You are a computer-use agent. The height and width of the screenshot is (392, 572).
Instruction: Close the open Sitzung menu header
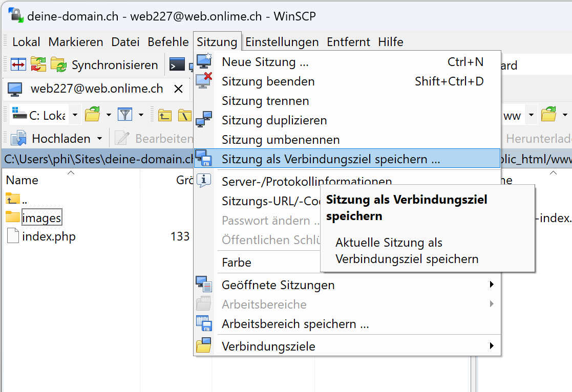(x=217, y=41)
